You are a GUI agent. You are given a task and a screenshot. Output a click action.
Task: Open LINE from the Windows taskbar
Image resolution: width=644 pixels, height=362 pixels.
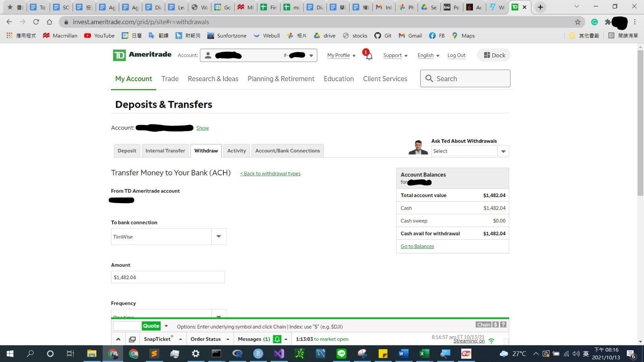(x=341, y=354)
